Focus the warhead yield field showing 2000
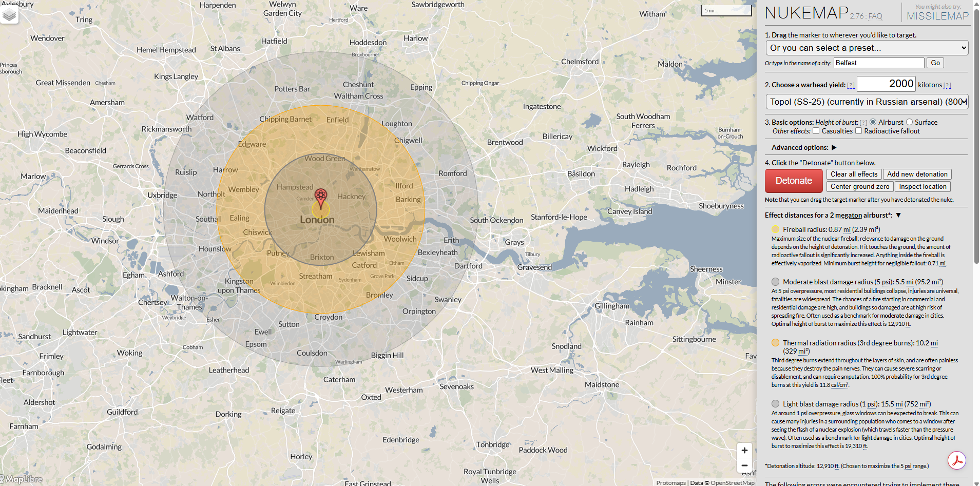Screen dimensions: 980x486 coord(887,84)
